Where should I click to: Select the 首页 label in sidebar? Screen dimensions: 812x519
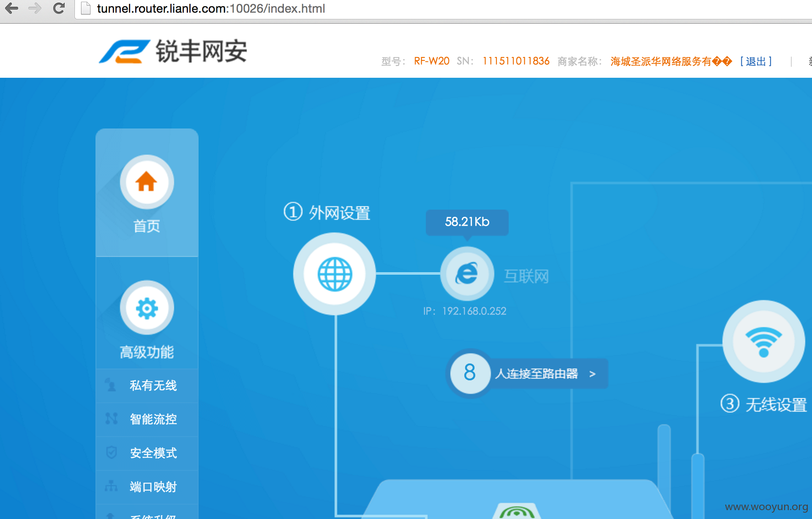pos(147,226)
